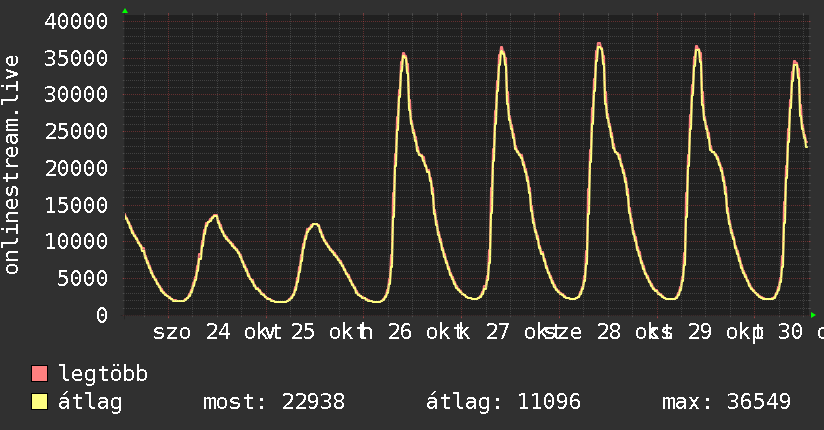
Task: Click the 40000 y-axis label
Action: pos(76,22)
